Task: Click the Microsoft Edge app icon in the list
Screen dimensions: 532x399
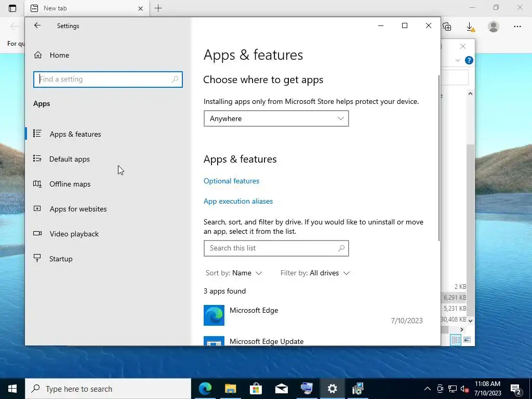Action: pyautogui.click(x=214, y=315)
